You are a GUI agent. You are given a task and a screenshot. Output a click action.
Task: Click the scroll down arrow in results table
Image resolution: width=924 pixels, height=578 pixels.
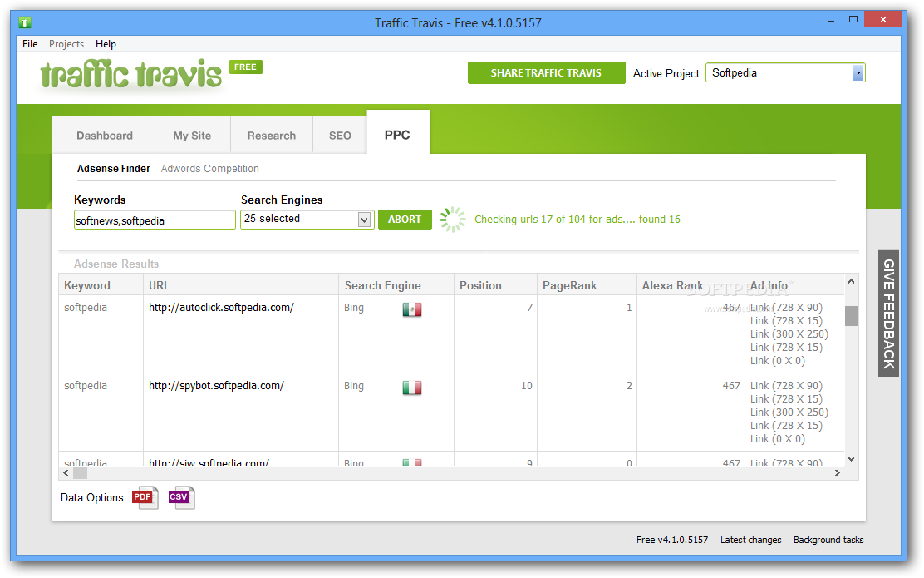tap(851, 459)
